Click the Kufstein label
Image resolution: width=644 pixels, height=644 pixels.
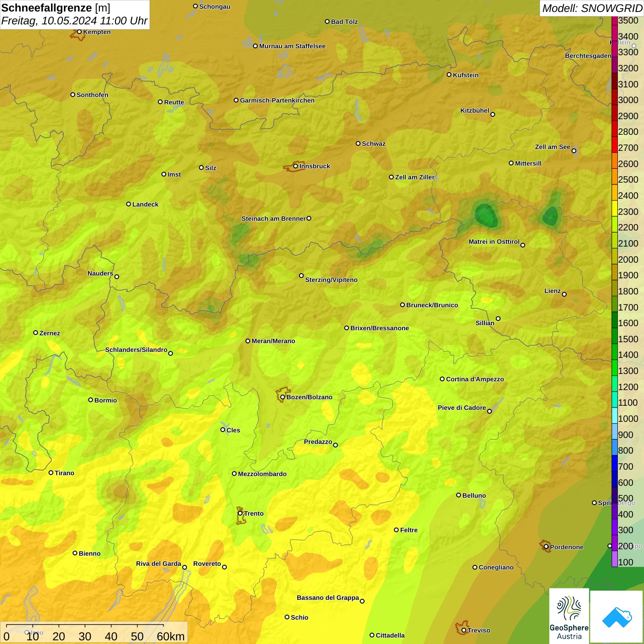click(466, 75)
